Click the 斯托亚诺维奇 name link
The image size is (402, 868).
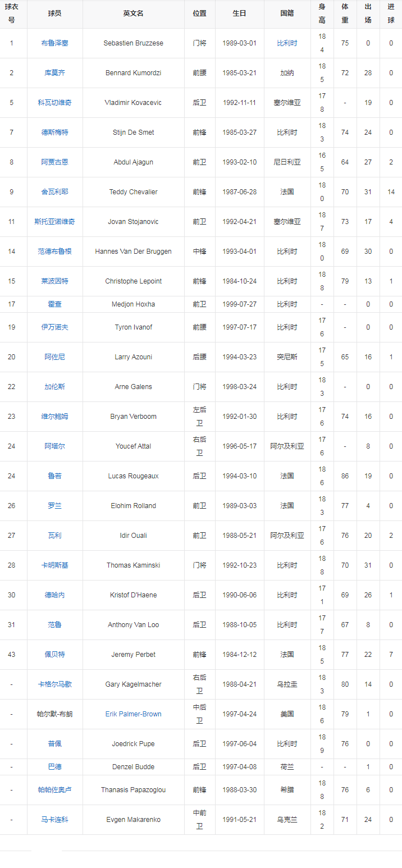[x=54, y=222]
